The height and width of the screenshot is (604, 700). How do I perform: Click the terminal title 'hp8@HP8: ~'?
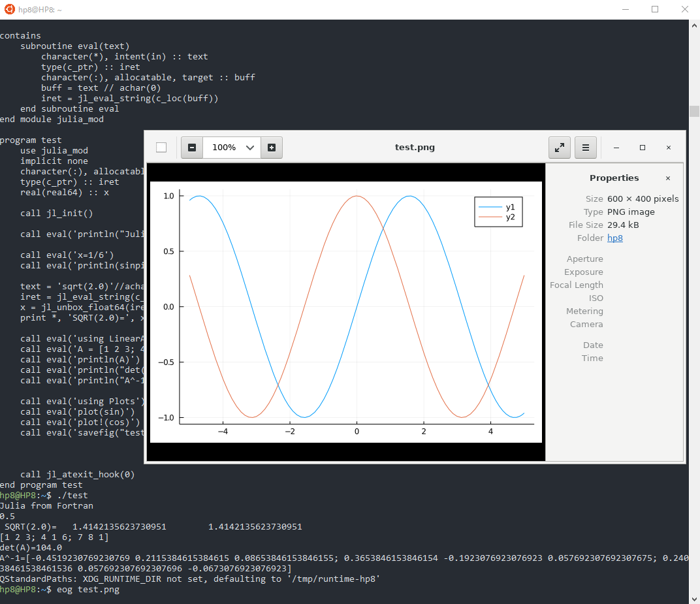coord(40,9)
